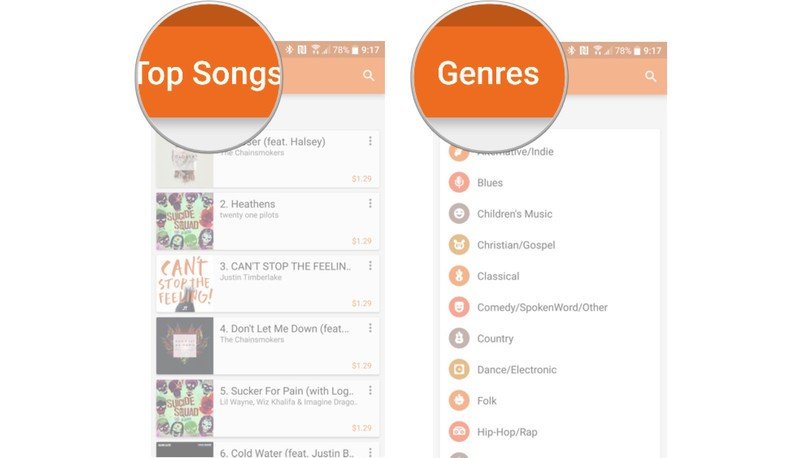Open overflow menu for Sucker For Pain
800x458 pixels.
(370, 390)
